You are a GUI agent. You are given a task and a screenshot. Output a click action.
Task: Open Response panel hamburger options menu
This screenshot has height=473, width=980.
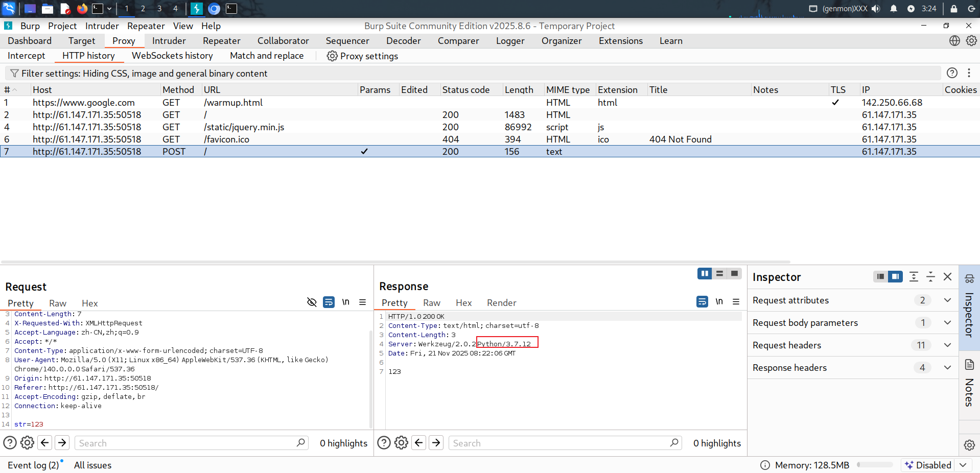coord(736,301)
